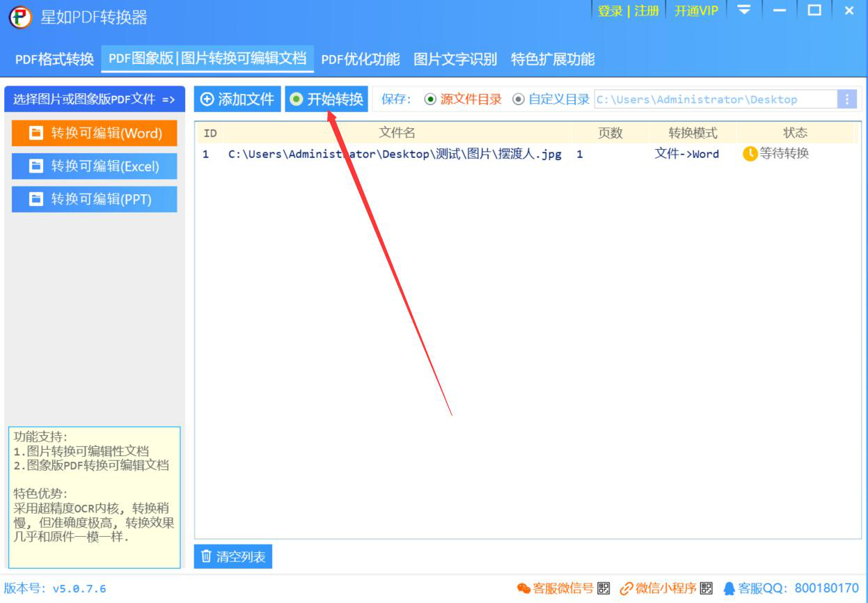The width and height of the screenshot is (868, 603).
Task: Click the 页数 column header
Action: coord(610,133)
